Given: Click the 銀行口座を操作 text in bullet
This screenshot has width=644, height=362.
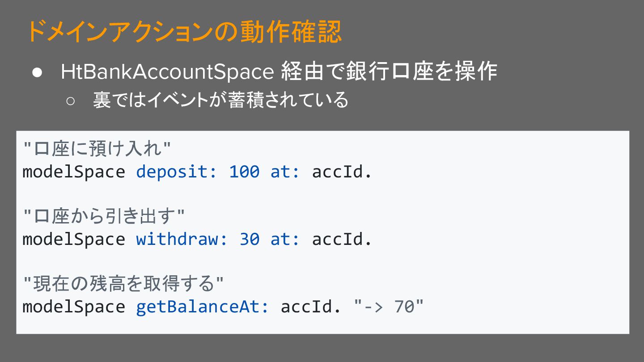Looking at the screenshot, I should pos(422,72).
